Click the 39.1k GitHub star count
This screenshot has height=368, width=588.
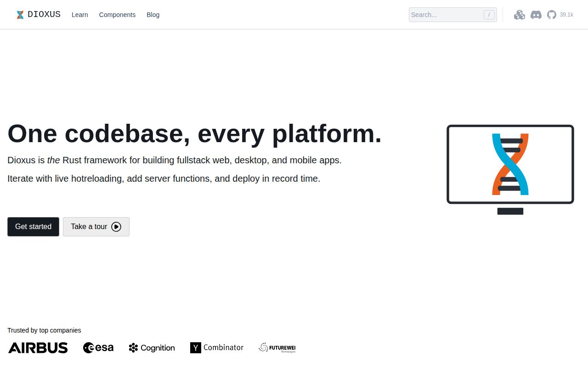[566, 15]
